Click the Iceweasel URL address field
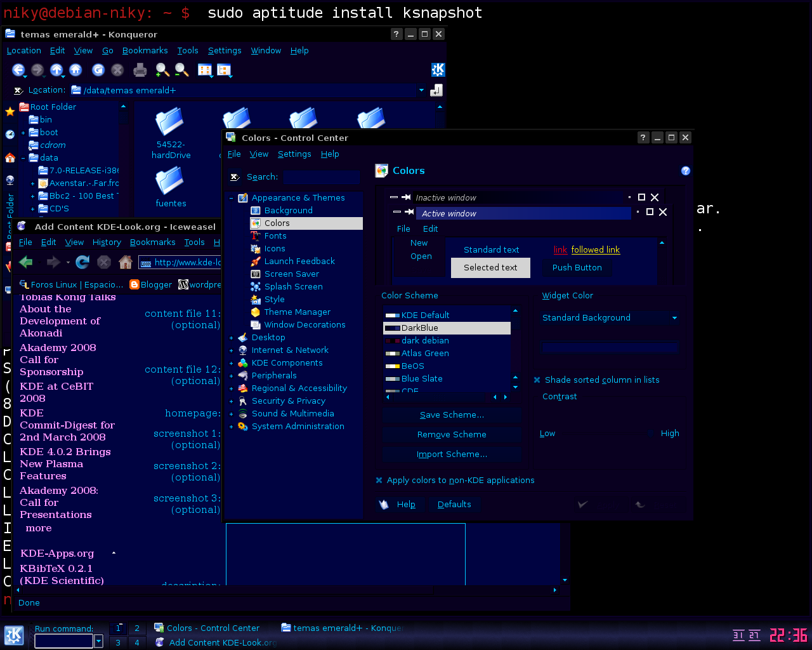 point(180,262)
